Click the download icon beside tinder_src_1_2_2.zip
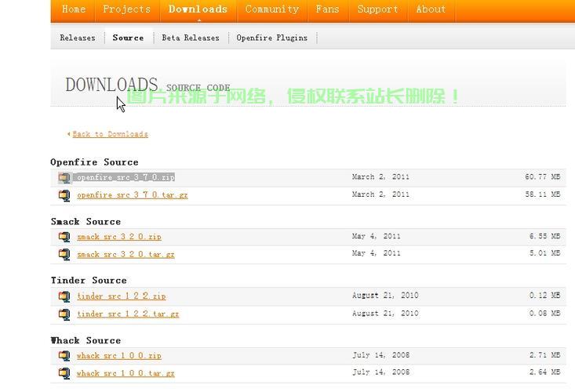 [64, 296]
